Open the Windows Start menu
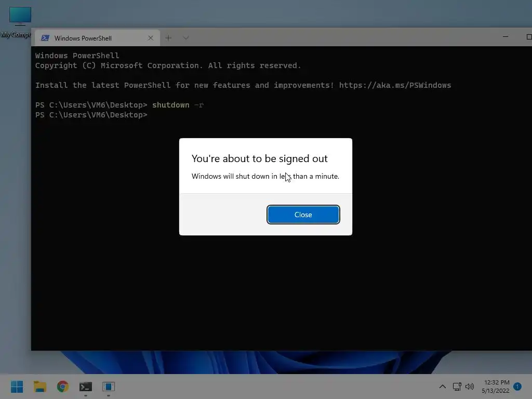The width and height of the screenshot is (532, 399). pos(17,387)
